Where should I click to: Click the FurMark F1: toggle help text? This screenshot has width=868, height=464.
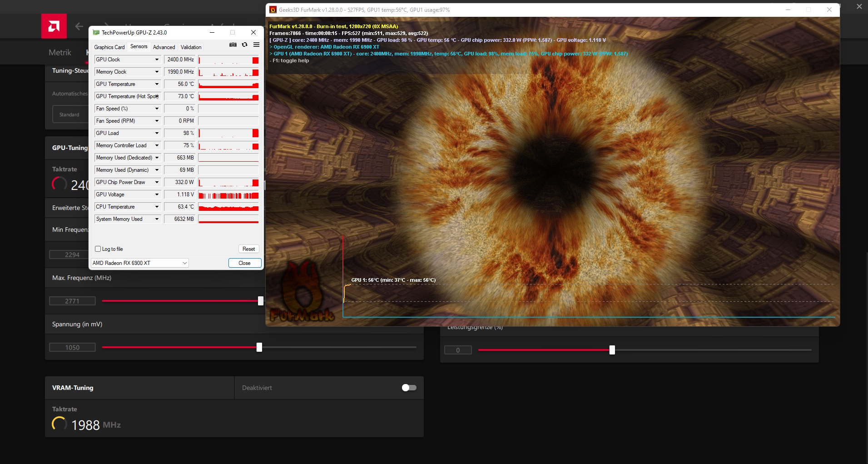point(289,60)
